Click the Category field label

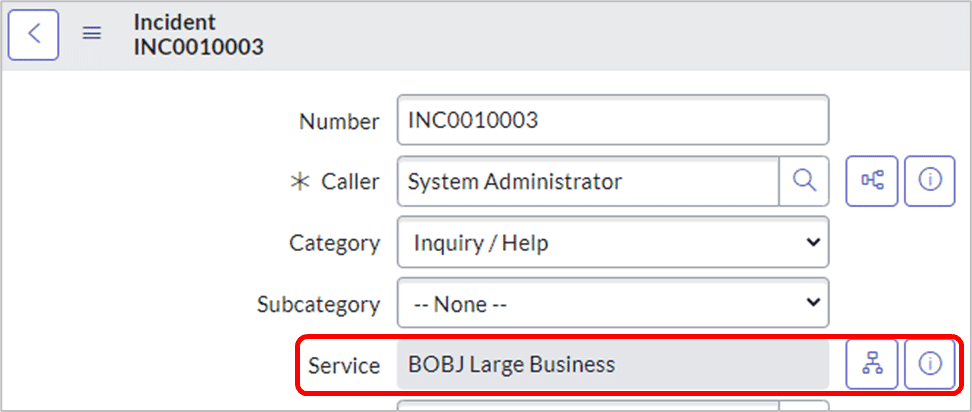point(334,243)
